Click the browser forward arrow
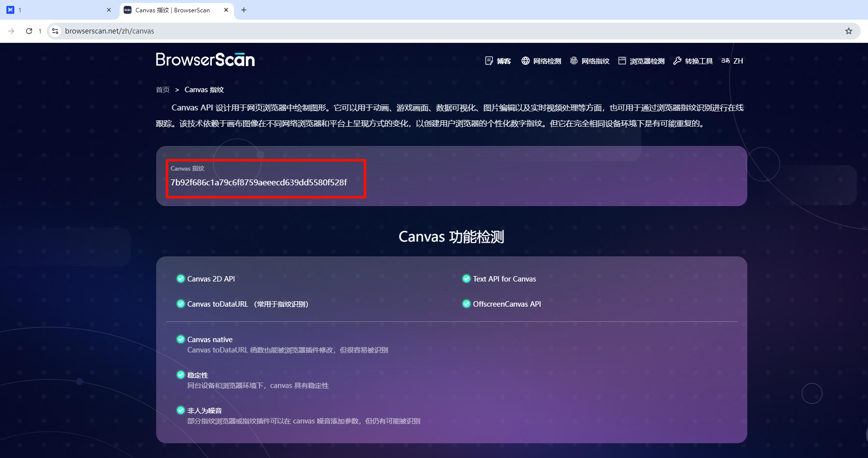The height and width of the screenshot is (458, 868). 11,31
